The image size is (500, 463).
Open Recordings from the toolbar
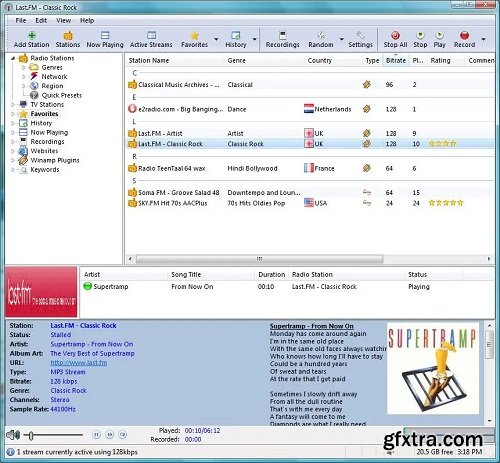pyautogui.click(x=283, y=39)
